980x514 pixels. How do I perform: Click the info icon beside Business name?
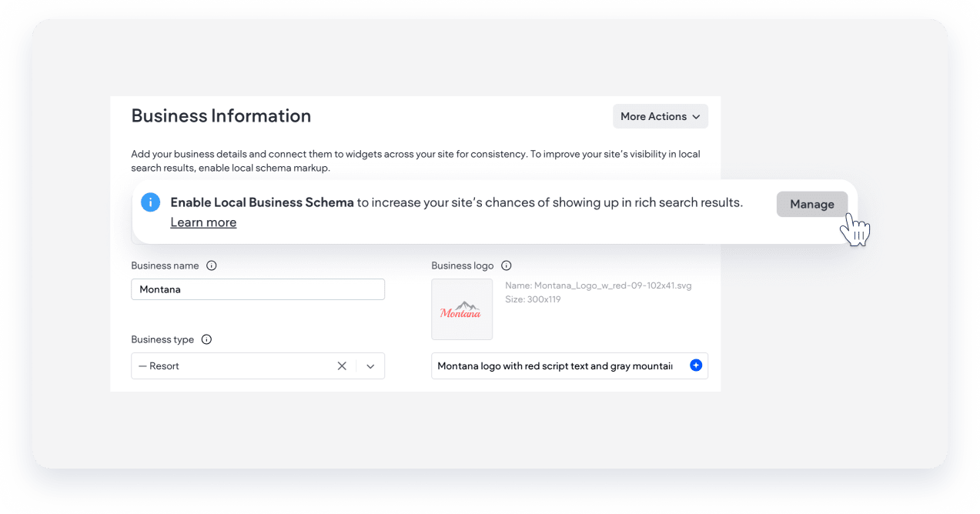(211, 265)
